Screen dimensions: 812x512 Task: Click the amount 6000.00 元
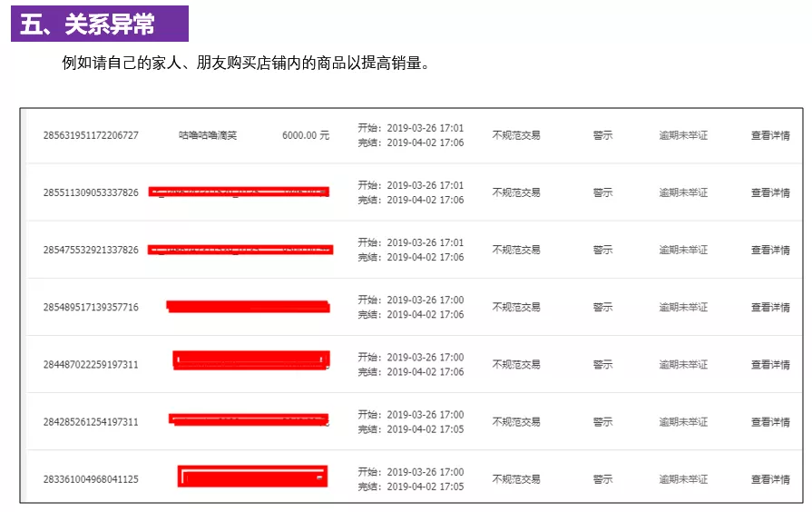(306, 135)
